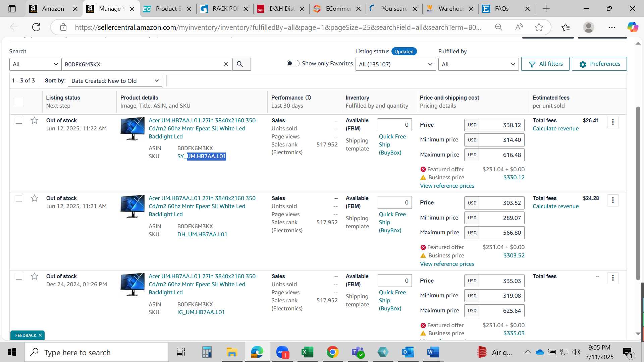Click Calculate revenue for $26.41 fees

coord(555,128)
